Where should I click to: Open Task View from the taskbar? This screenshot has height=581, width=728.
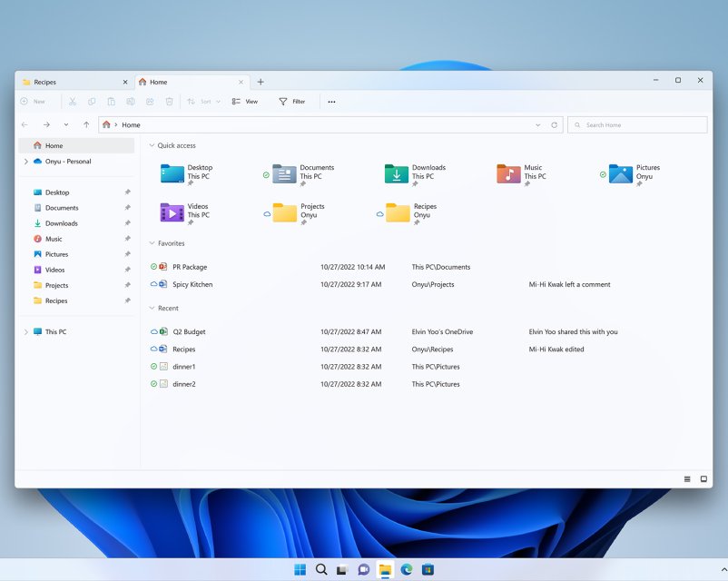point(342,569)
